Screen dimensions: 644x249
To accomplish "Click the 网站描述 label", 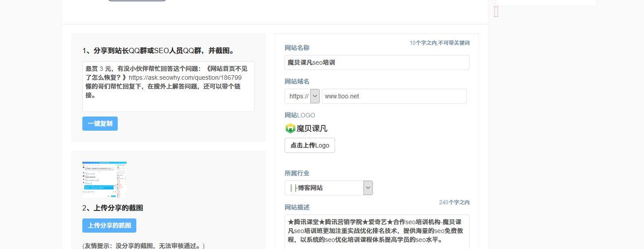I will [297, 207].
